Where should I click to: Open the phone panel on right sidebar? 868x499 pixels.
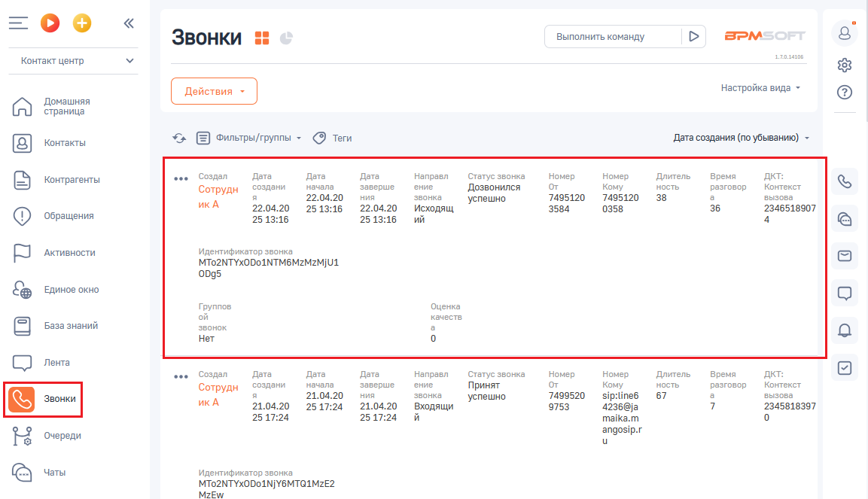click(845, 181)
